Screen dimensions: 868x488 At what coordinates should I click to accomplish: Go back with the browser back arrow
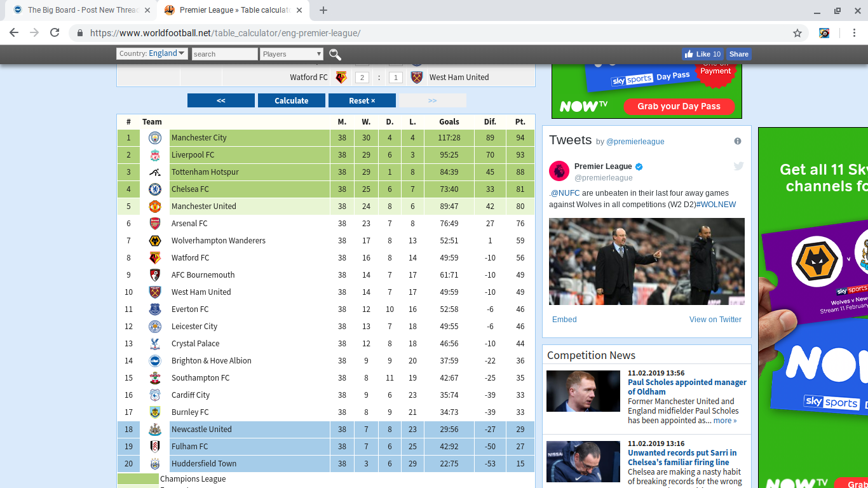pyautogui.click(x=14, y=33)
